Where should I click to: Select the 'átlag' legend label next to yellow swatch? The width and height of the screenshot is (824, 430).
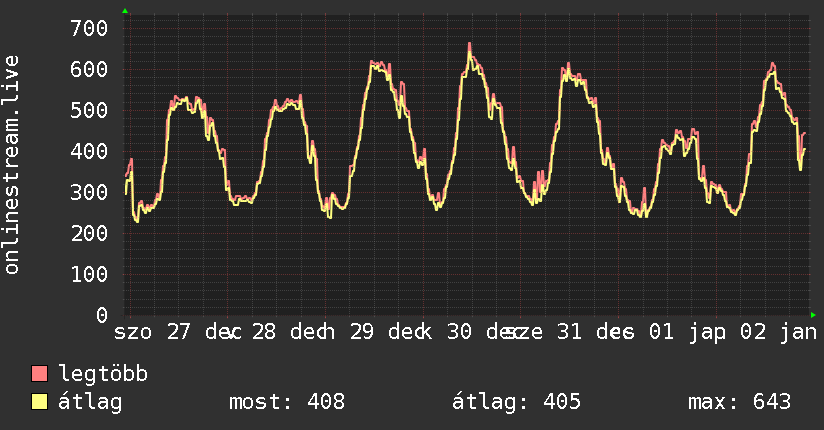(90, 403)
